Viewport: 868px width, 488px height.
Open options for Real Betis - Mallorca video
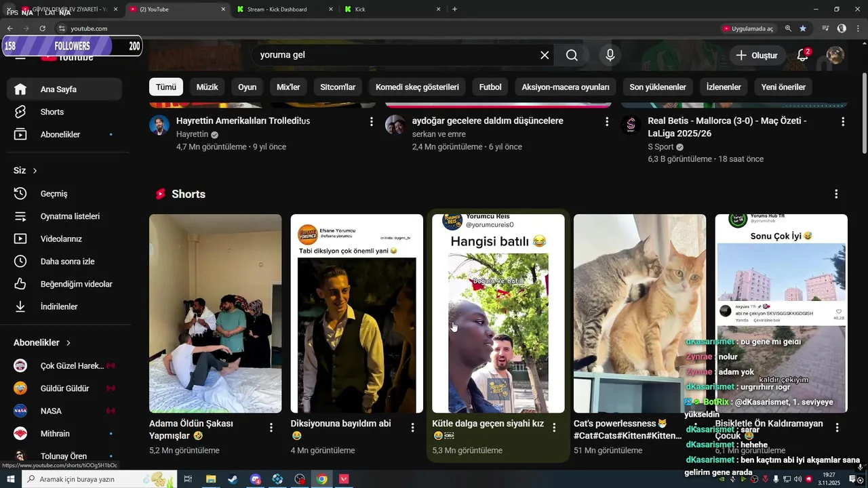click(843, 121)
